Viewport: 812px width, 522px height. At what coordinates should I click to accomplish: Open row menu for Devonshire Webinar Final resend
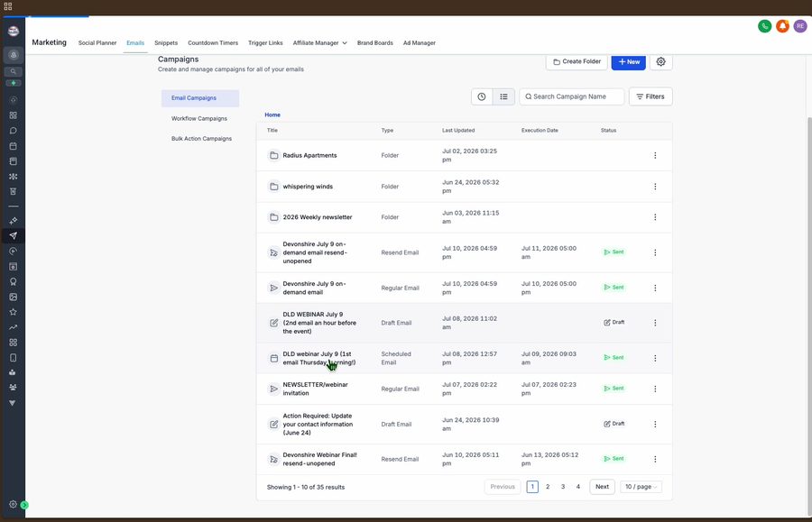click(x=655, y=460)
